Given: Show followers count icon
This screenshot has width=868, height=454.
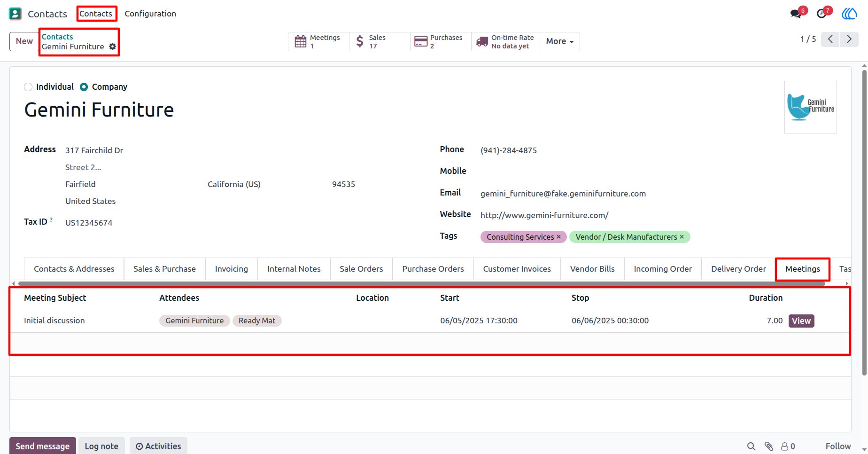Looking at the screenshot, I should click(788, 446).
